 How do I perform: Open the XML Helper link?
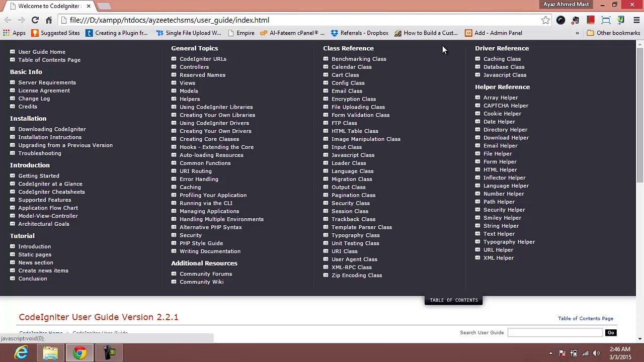[499, 258]
